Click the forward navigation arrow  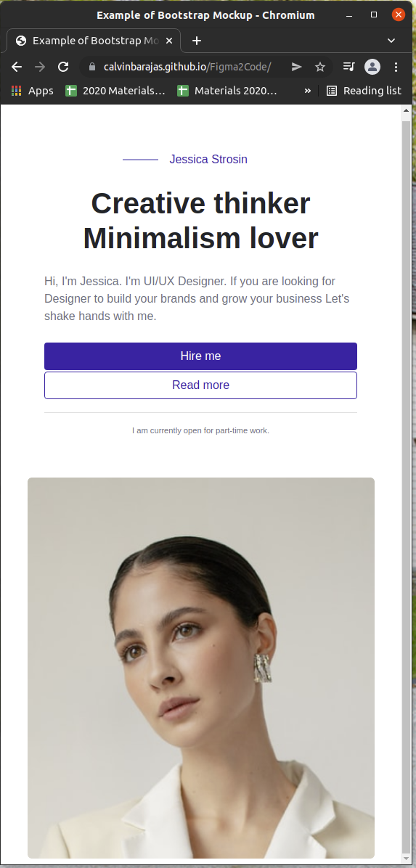[40, 67]
